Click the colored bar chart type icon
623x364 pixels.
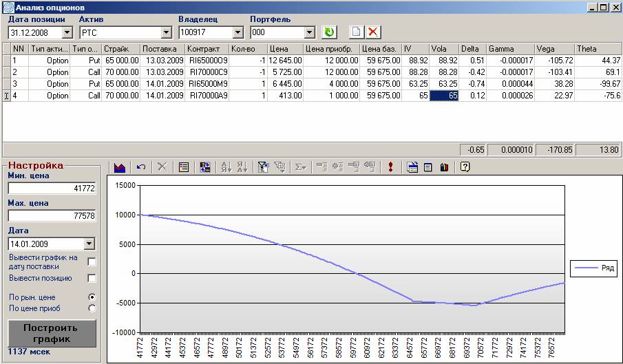click(x=444, y=167)
